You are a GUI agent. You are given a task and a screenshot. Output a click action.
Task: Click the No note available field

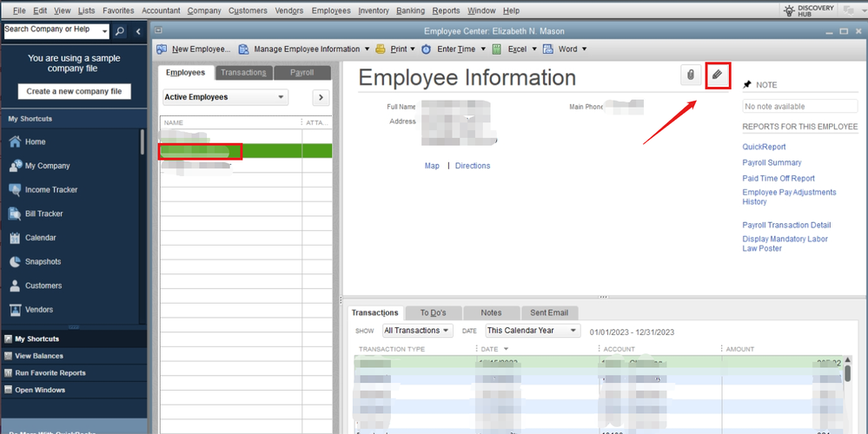(800, 106)
